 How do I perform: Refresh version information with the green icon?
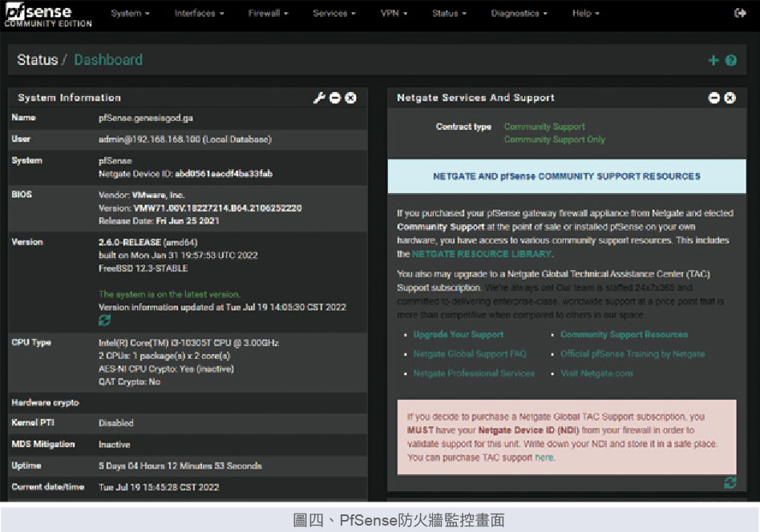coord(104,320)
